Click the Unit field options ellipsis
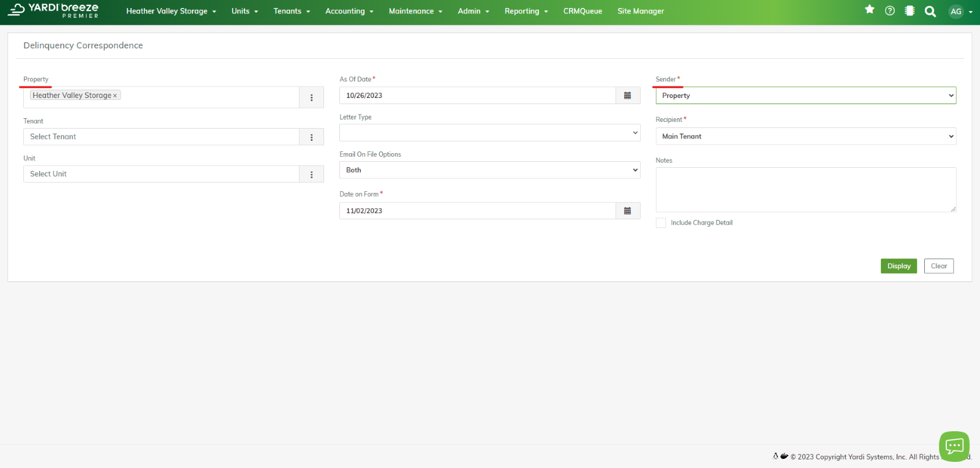Viewport: 980px width, 468px height. coord(311,175)
